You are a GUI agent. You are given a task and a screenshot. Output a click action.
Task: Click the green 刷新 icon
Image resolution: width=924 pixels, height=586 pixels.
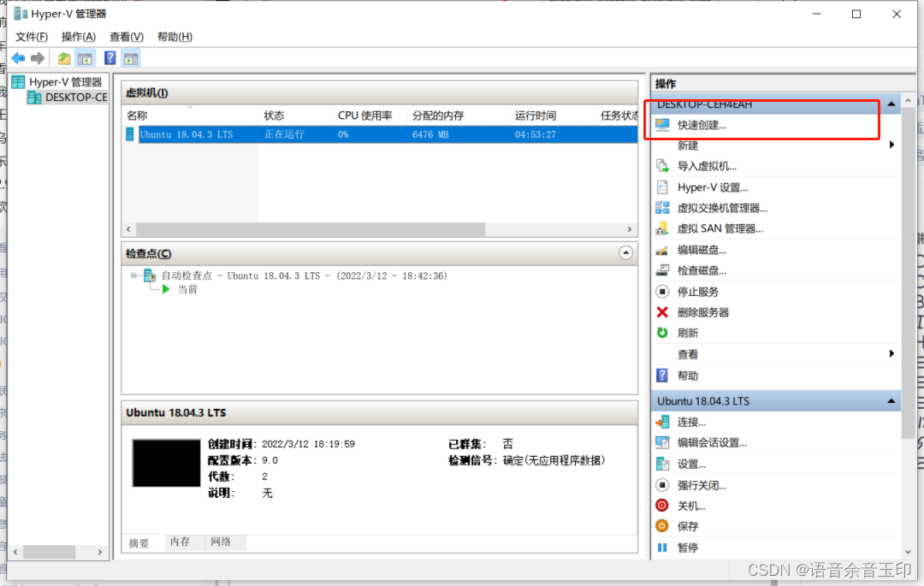coord(662,333)
